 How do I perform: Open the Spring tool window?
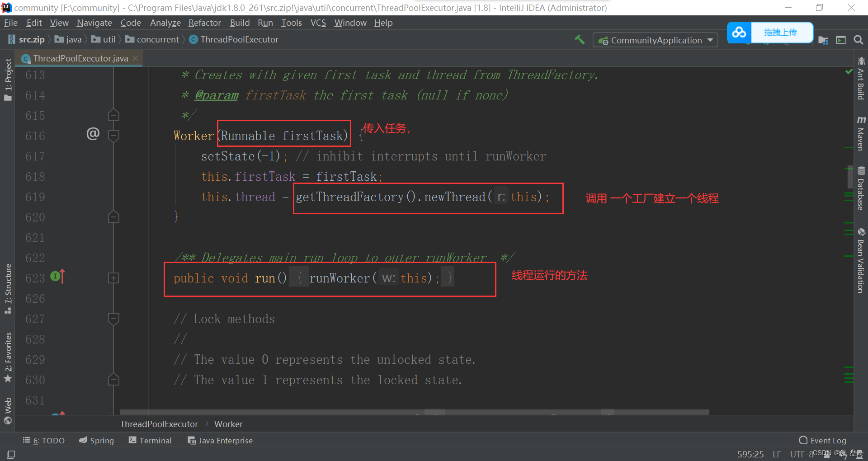[96, 441]
